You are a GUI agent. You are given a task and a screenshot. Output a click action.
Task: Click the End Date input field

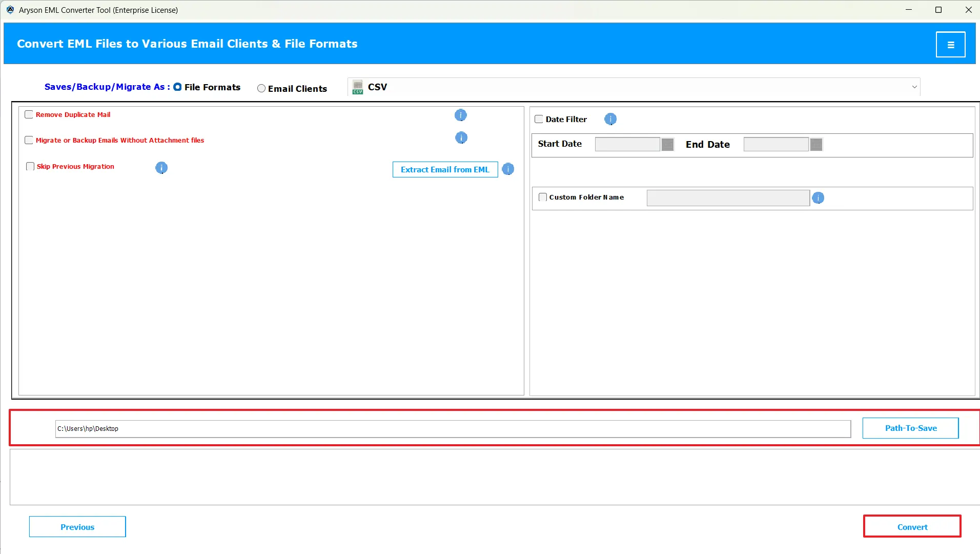click(776, 145)
